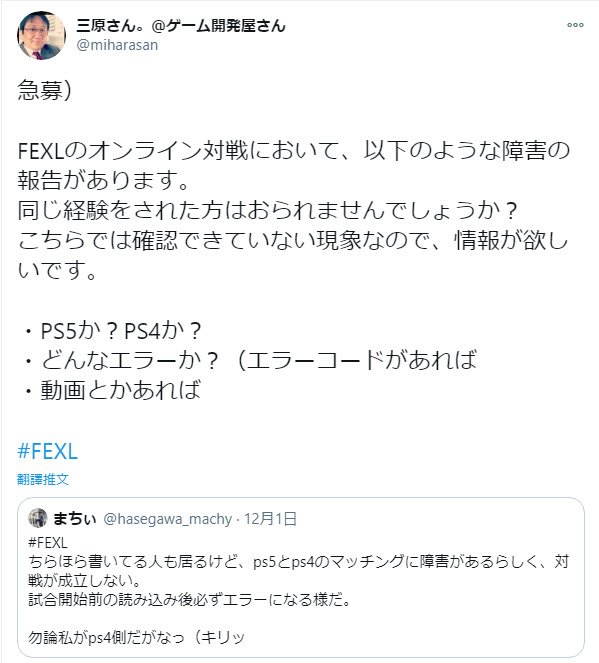
Task: Click the quoted text 試合開始前の読み込み後必ずエラー
Action: 148,600
